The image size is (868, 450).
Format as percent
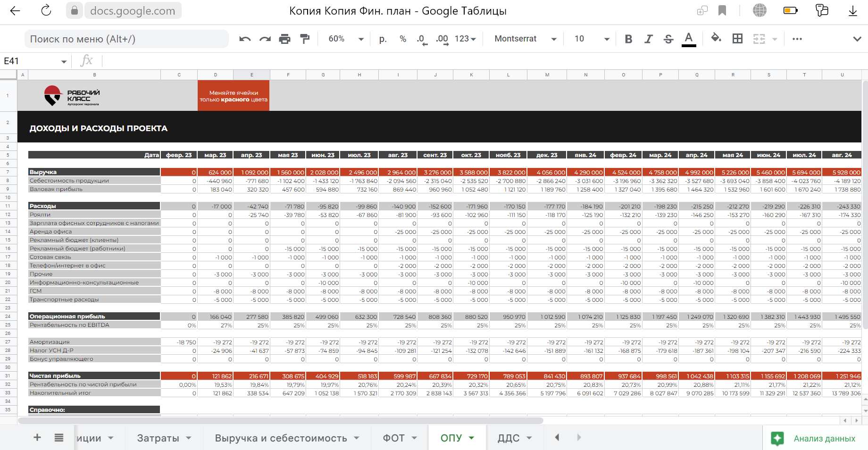pyautogui.click(x=403, y=39)
